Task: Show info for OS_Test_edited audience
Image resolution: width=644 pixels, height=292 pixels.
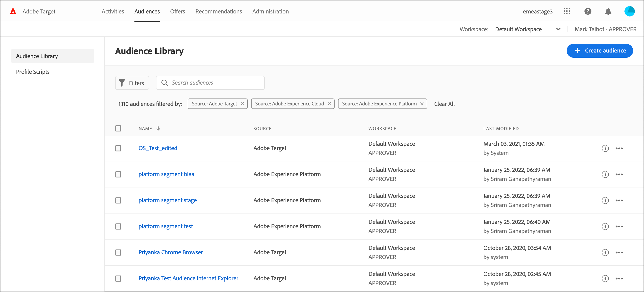Action: (x=605, y=148)
